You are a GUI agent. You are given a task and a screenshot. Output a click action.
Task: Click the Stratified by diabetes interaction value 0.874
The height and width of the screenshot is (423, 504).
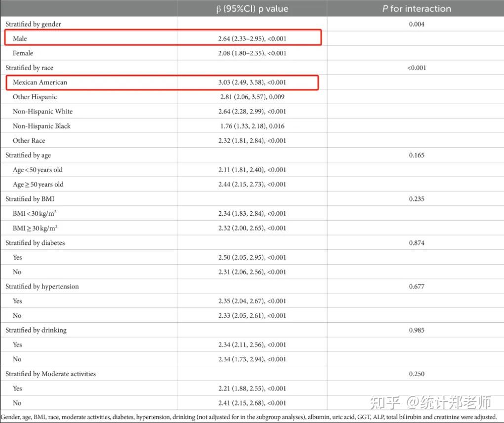[x=417, y=243]
